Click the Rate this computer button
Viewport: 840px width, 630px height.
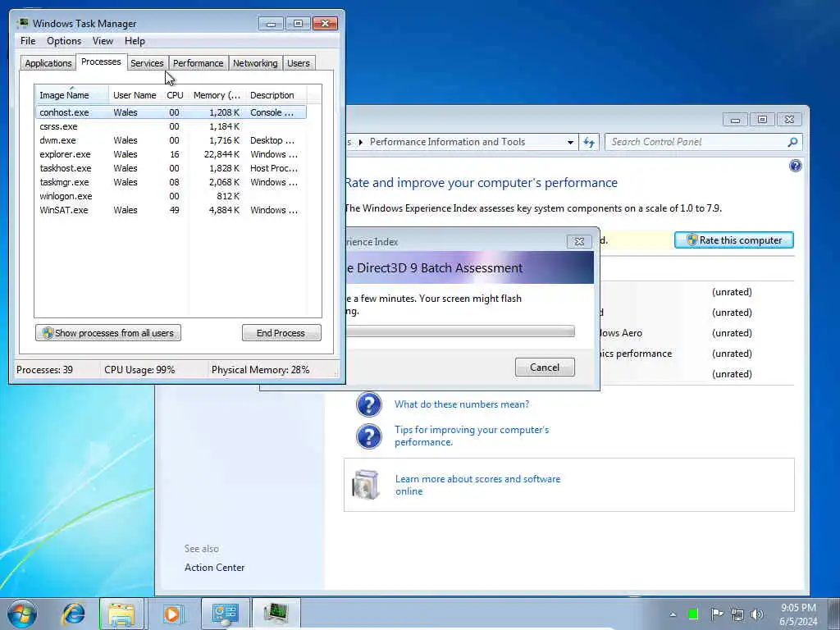734,240
